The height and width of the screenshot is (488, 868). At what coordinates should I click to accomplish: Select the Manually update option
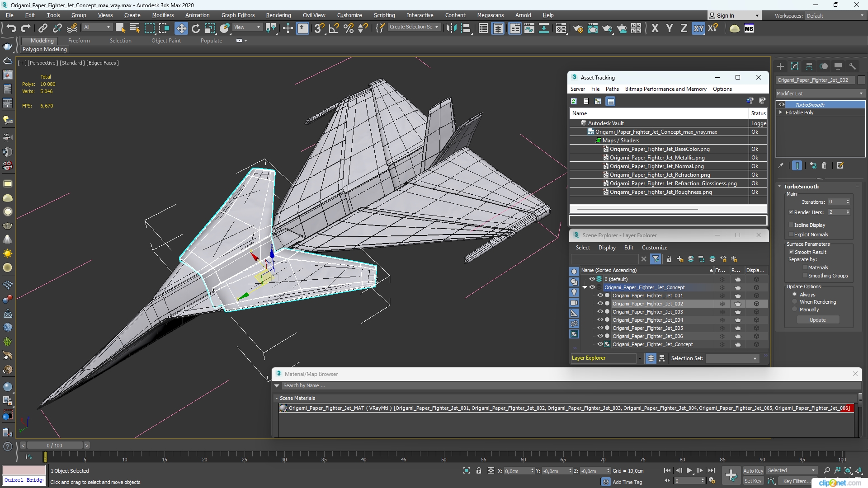[794, 310]
